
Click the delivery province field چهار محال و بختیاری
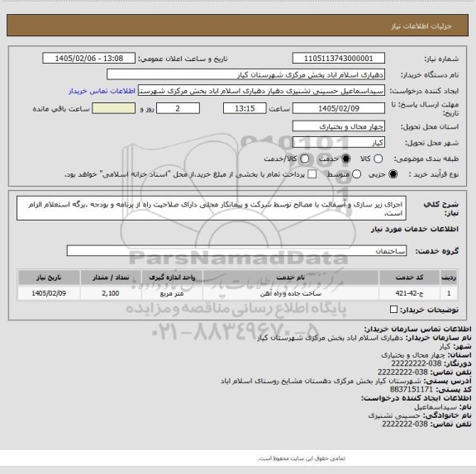click(x=339, y=126)
